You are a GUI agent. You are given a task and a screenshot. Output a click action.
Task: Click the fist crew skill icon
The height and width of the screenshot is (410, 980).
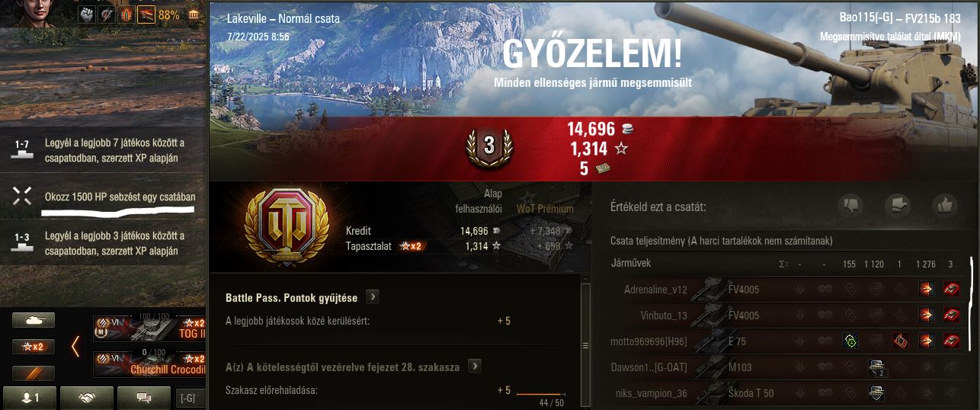[x=87, y=14]
